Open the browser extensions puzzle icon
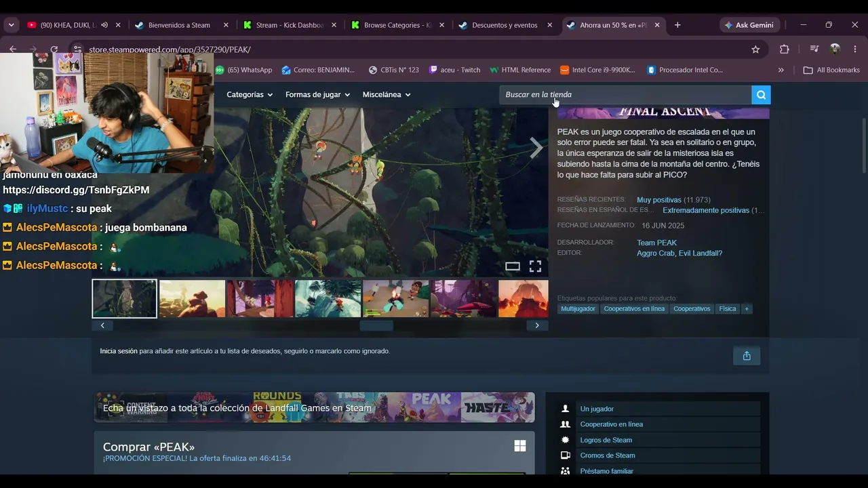 tap(785, 49)
